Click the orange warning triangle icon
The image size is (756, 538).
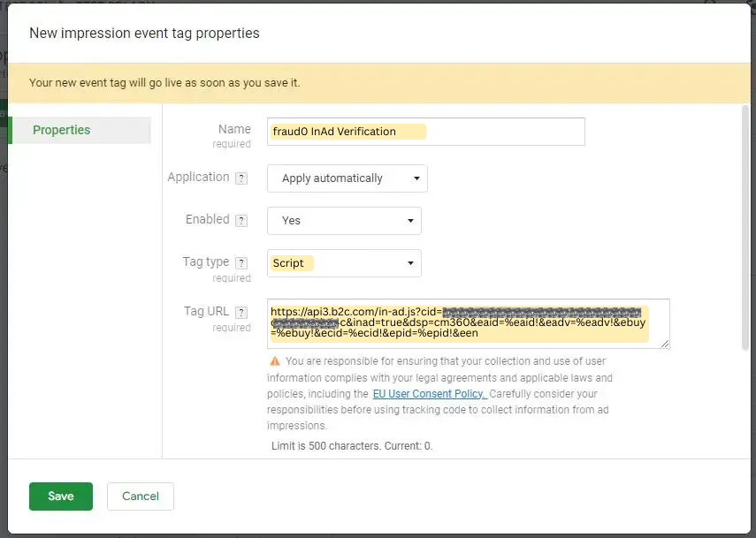(274, 360)
